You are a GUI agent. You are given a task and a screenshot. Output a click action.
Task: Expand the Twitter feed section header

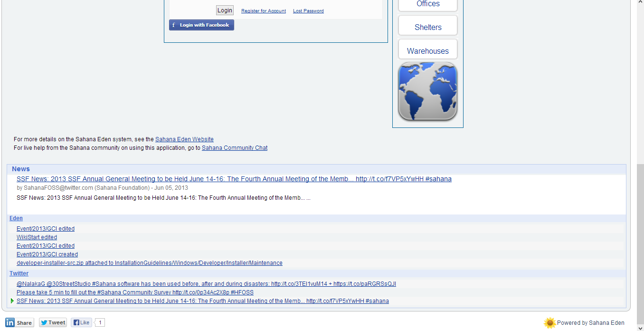tap(19, 273)
